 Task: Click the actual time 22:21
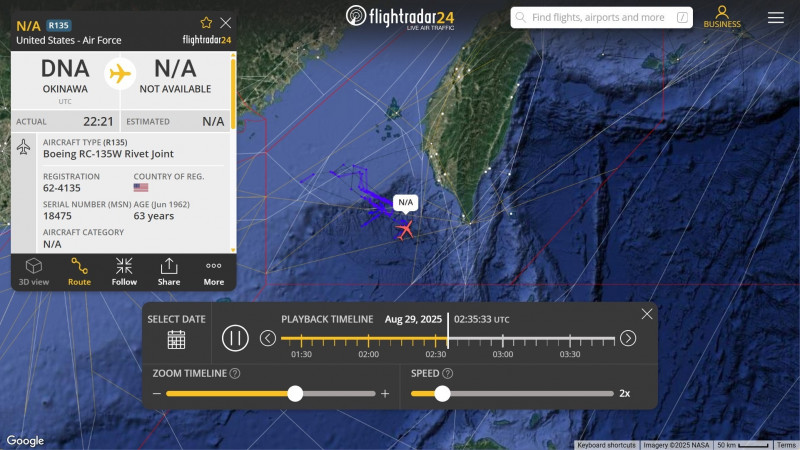coord(98,121)
